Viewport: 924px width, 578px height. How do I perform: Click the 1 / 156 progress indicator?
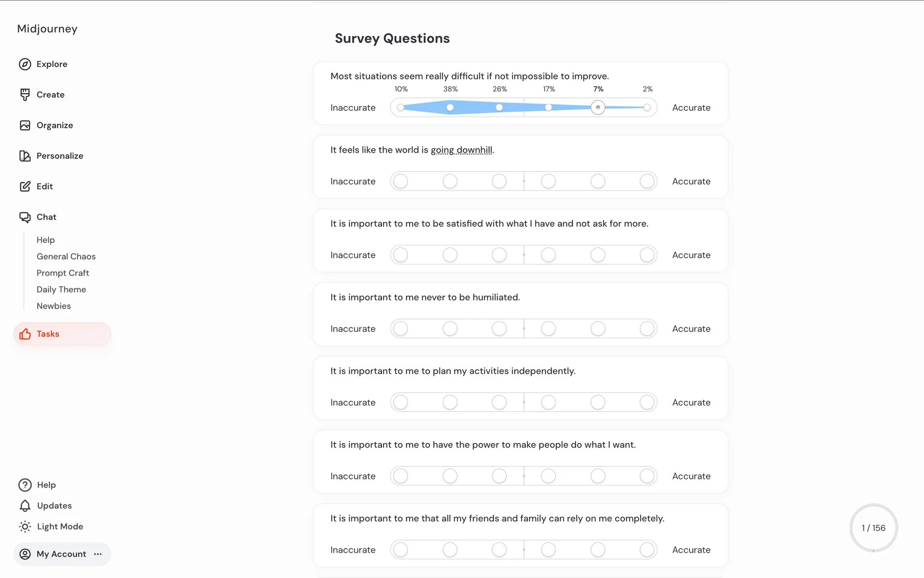coord(873,528)
